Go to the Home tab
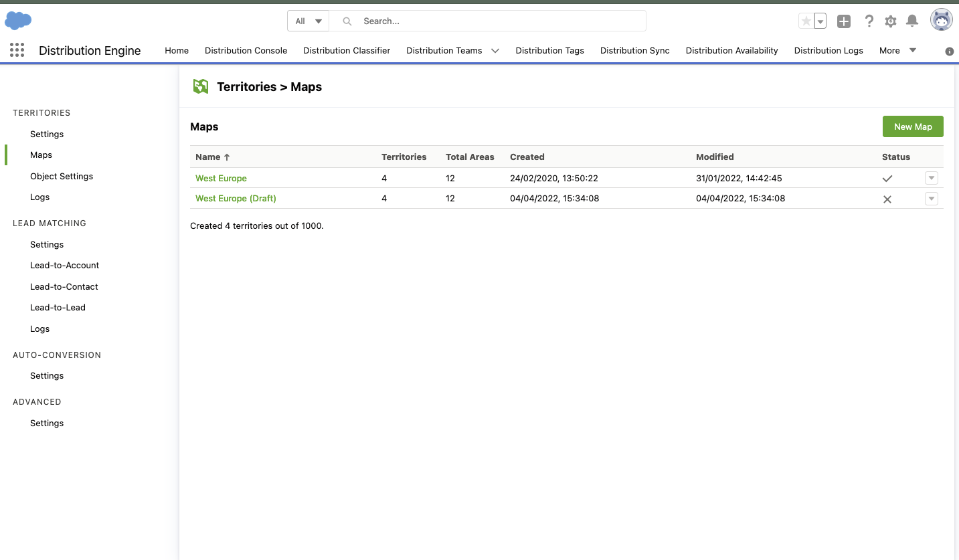Image resolution: width=959 pixels, height=560 pixels. click(x=177, y=50)
